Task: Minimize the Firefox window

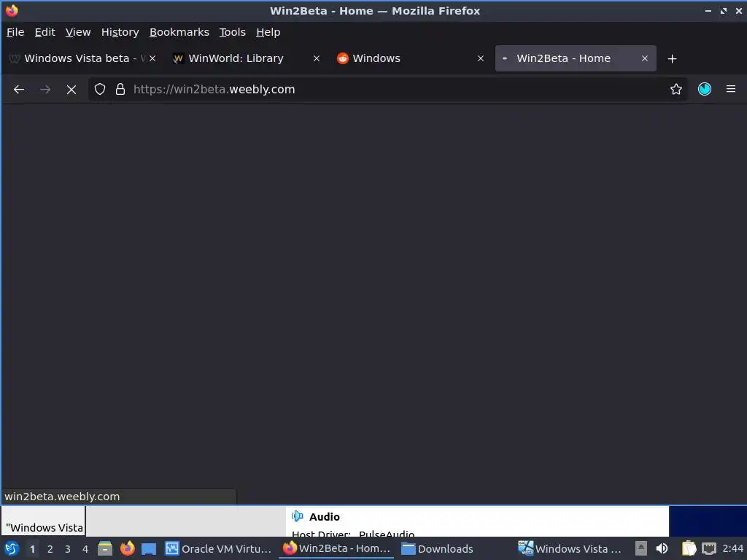Action: 708,10
